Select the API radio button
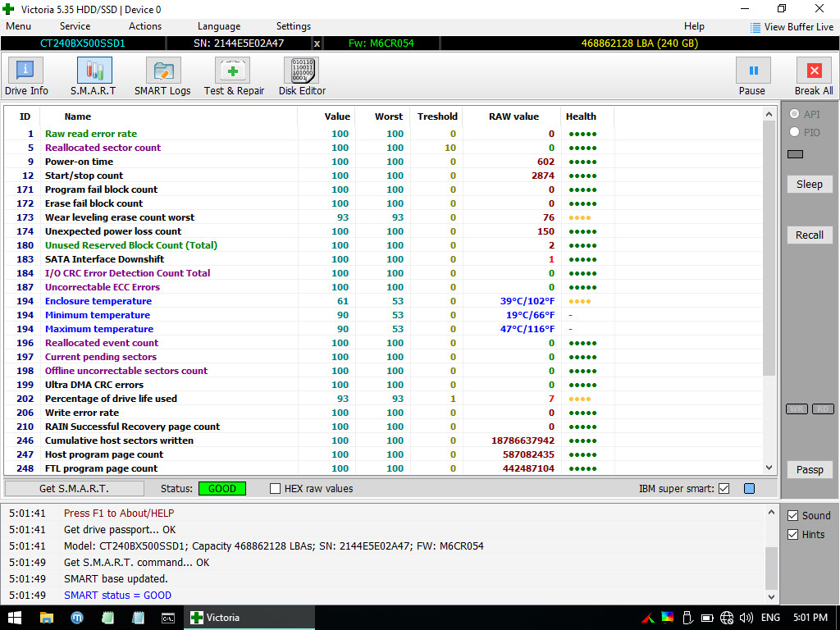 (794, 114)
